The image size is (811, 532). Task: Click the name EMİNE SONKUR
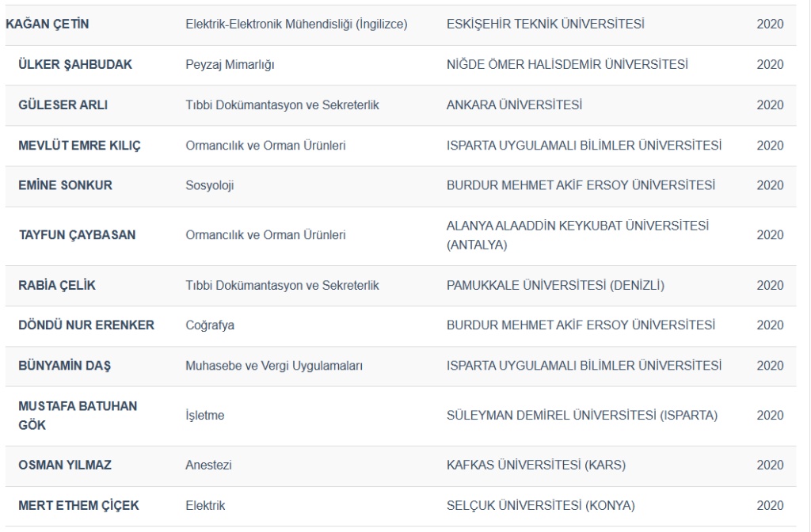[65, 185]
